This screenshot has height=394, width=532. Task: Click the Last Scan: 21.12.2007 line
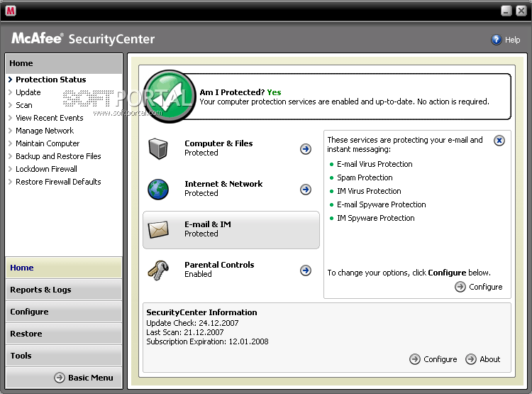185,332
